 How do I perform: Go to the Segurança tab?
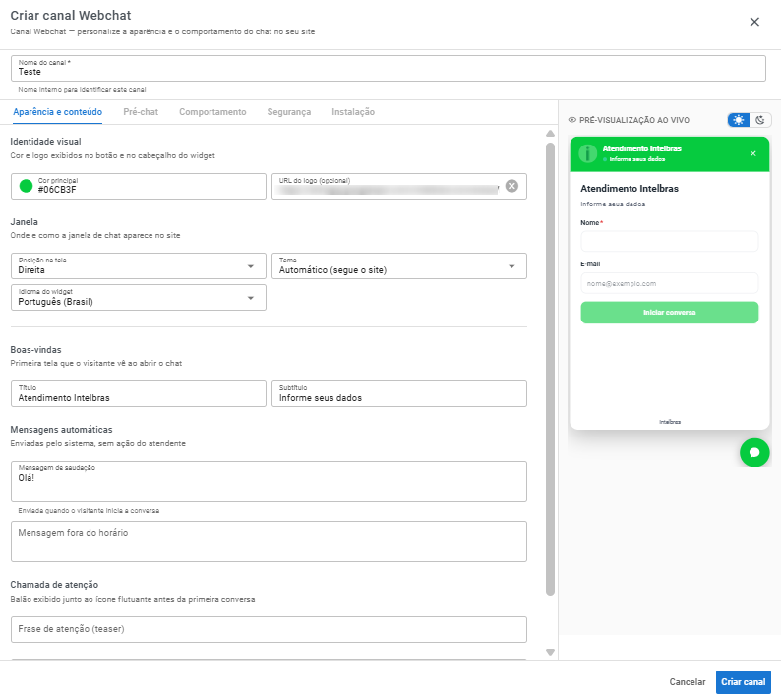289,112
